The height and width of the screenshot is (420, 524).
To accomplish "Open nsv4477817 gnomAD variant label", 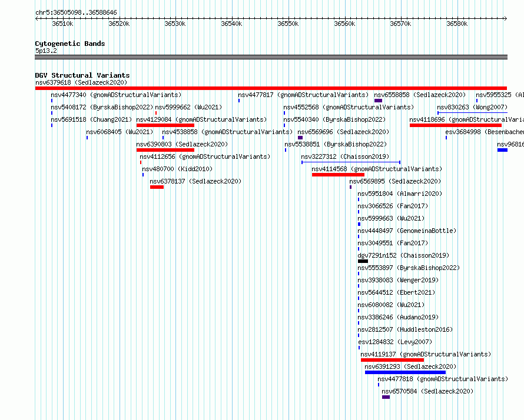I will (x=303, y=95).
